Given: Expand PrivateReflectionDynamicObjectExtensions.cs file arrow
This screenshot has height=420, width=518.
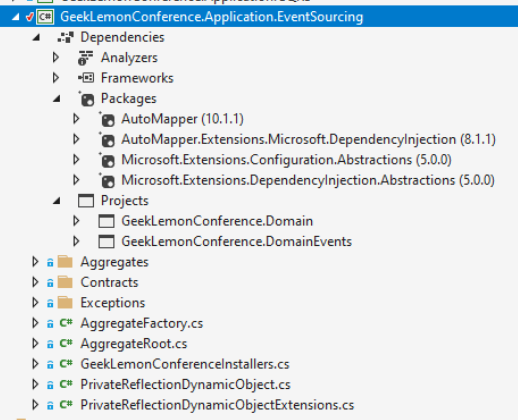Looking at the screenshot, I should pos(35,405).
